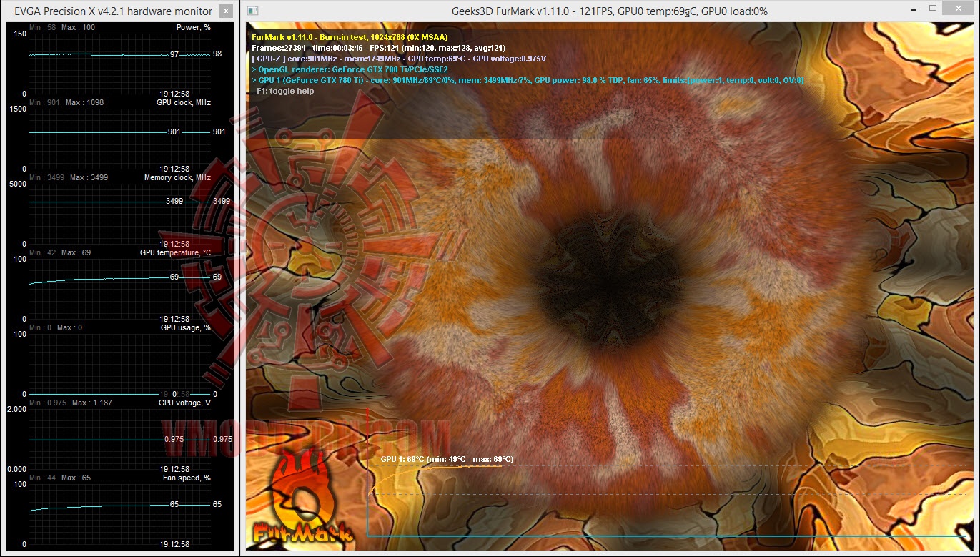Click the 'GPU 1: 69°C (min: 49°C - max: 69°C)' label
The image size is (980, 557).
coord(447,459)
